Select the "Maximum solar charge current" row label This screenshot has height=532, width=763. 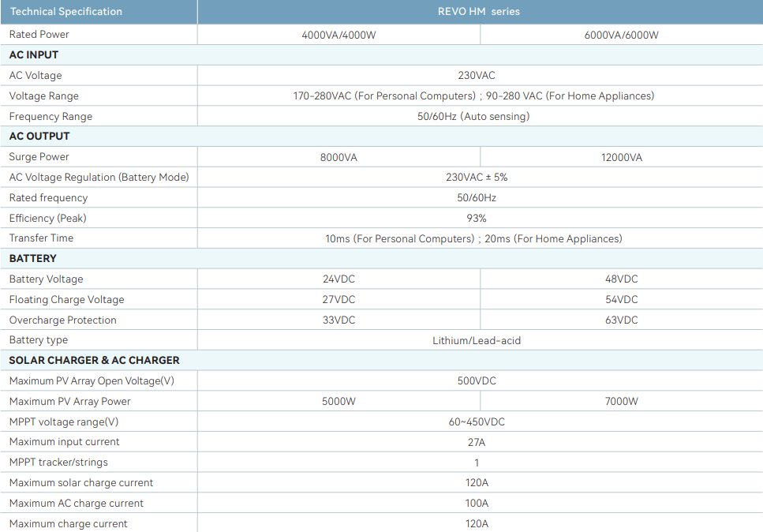coord(81,482)
